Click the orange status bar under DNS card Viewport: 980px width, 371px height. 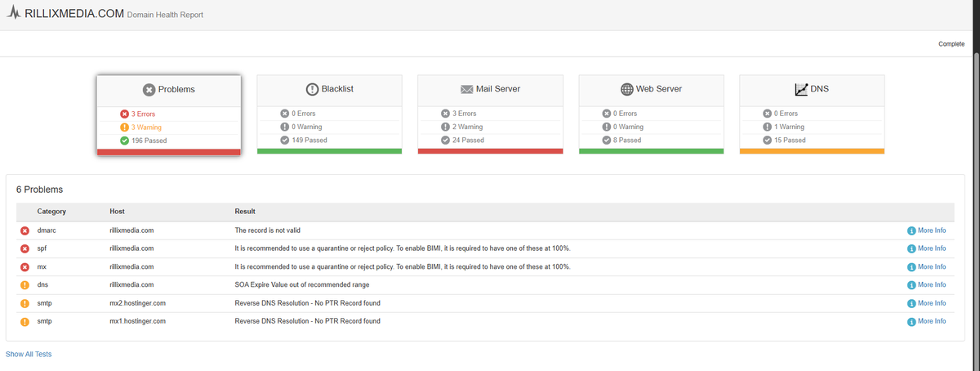pyautogui.click(x=812, y=151)
